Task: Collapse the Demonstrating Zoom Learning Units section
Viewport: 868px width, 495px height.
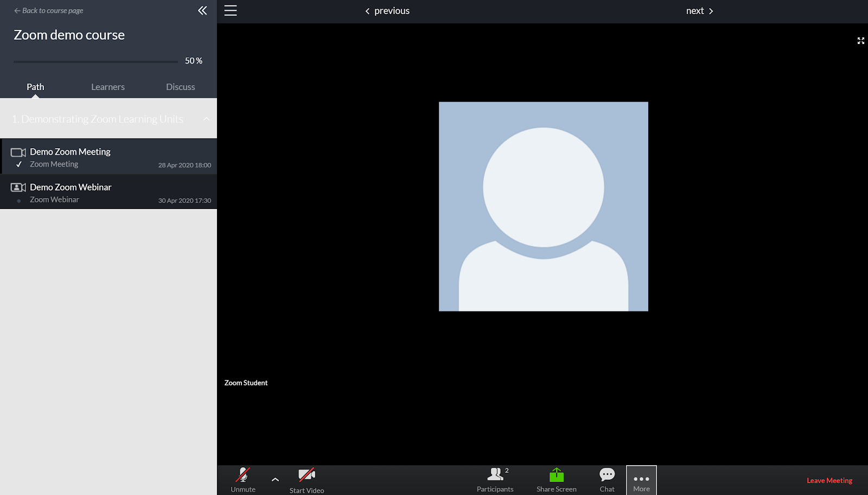Action: point(206,119)
